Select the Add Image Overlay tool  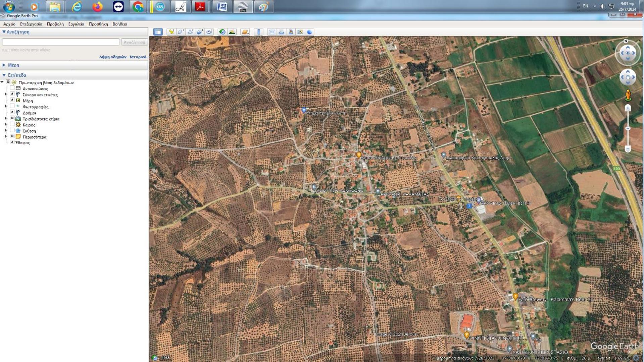coord(200,32)
